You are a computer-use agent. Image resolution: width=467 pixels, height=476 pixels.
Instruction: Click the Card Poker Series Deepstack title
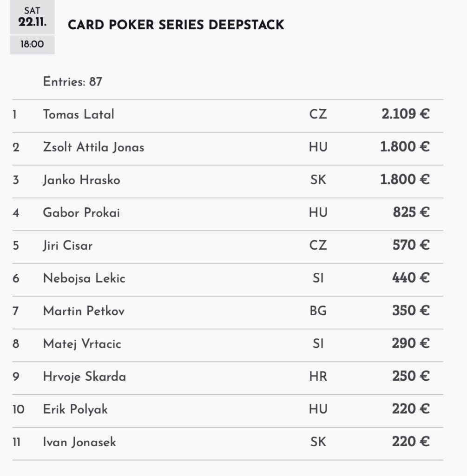click(176, 25)
